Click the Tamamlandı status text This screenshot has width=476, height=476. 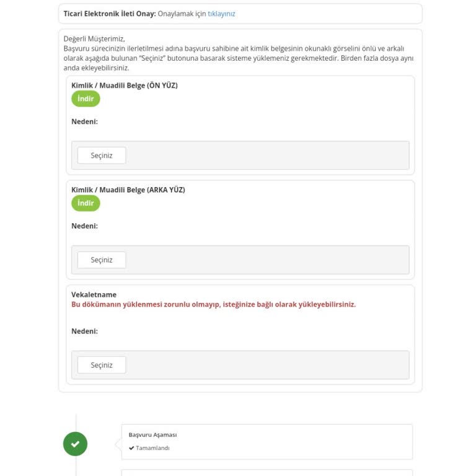point(152,448)
